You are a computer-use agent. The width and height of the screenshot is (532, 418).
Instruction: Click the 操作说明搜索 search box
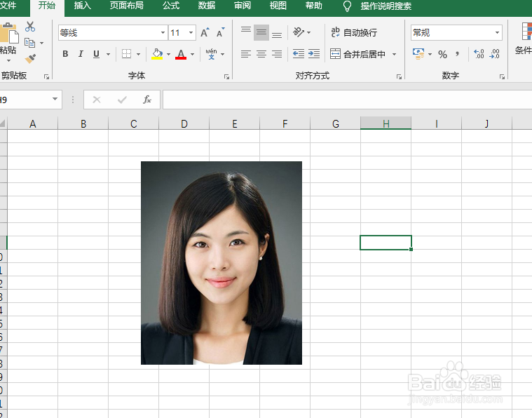point(386,6)
